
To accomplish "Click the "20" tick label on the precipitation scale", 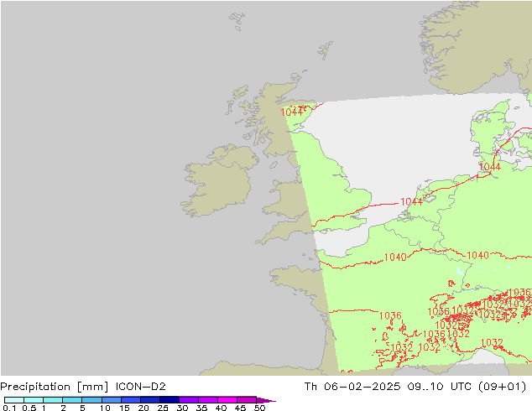I will (143, 408).
